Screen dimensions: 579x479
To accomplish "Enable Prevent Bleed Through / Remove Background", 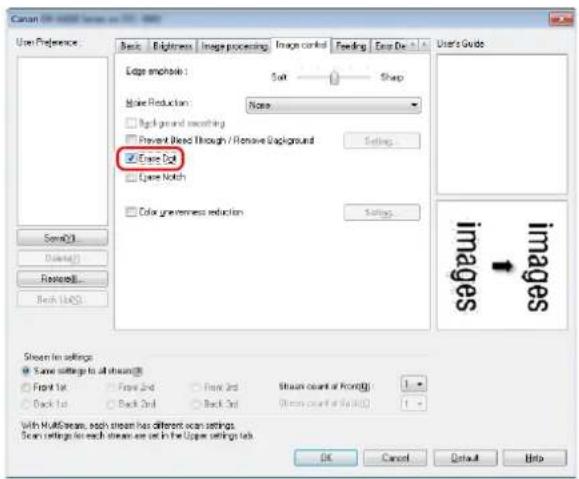I will point(131,140).
